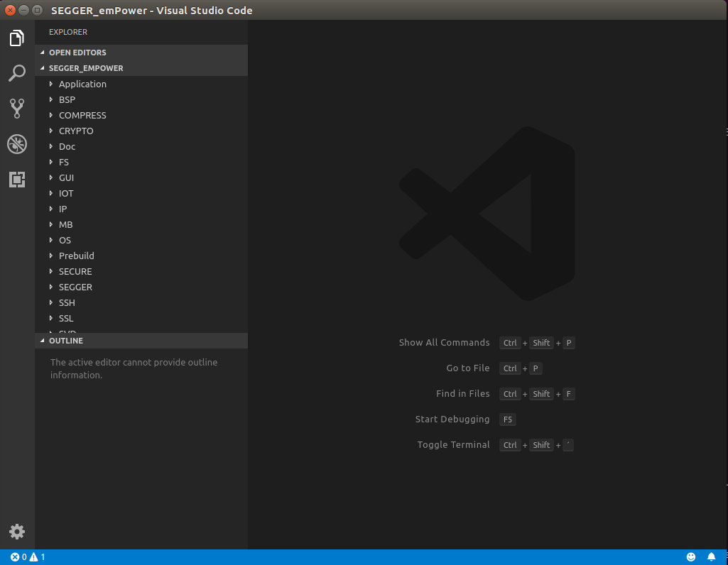This screenshot has height=565, width=728.
Task: Expand the CRYPTO folder
Action: click(76, 131)
